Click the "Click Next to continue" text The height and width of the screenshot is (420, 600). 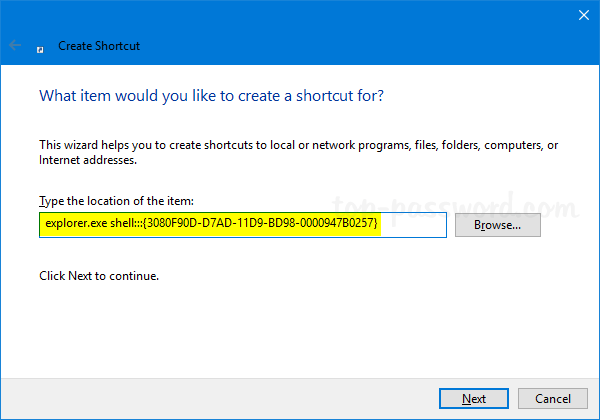point(99,275)
